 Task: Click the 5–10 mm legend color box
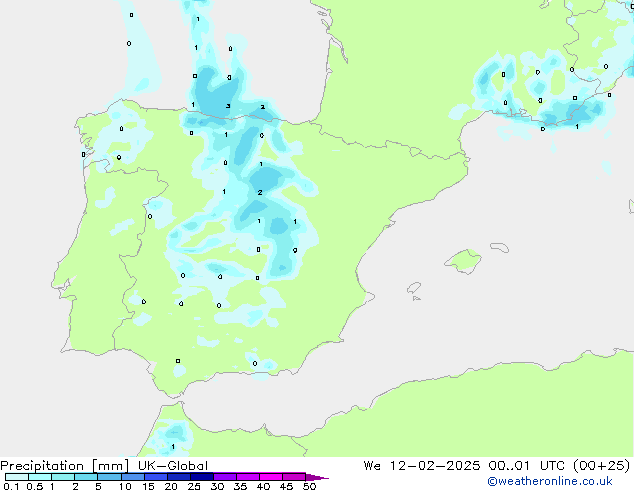tap(109, 477)
